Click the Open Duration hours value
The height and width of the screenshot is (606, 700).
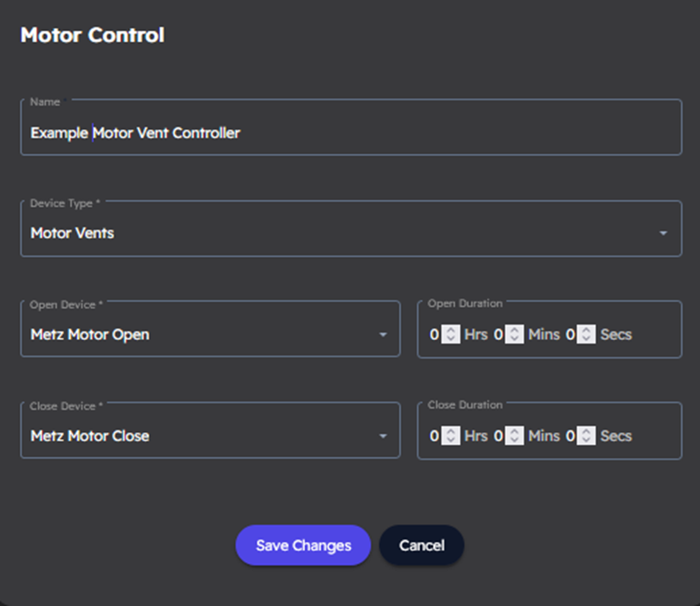point(434,334)
